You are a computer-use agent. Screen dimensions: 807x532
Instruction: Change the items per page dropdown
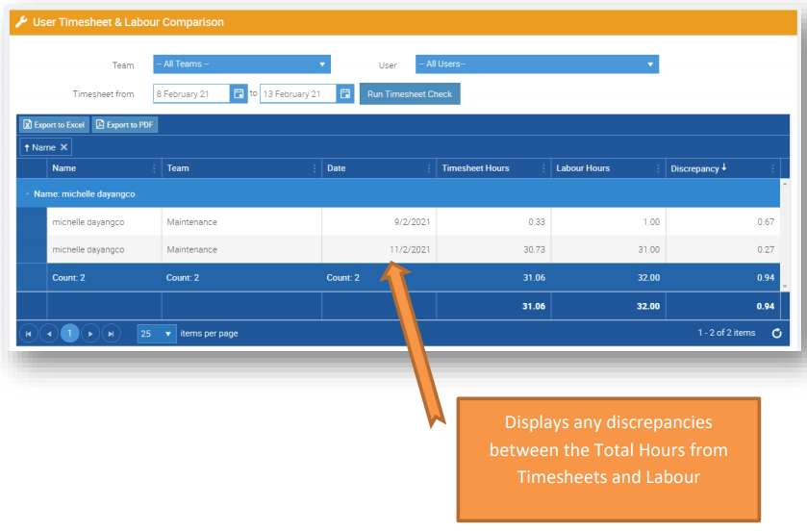pos(158,333)
